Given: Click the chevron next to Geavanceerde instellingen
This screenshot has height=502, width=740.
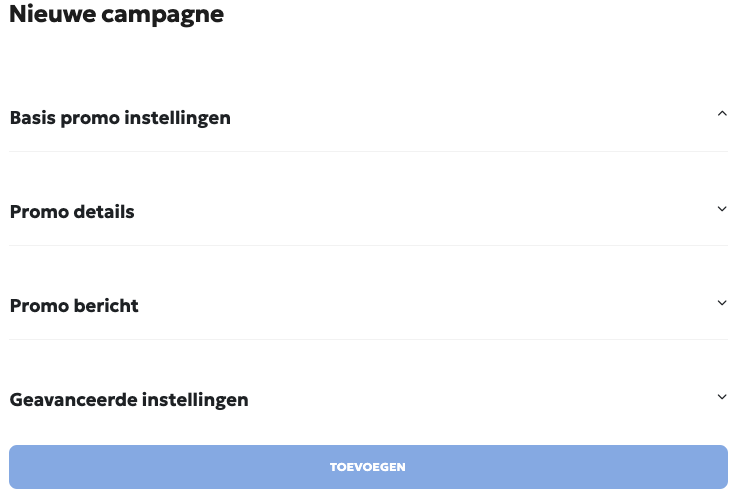Looking at the screenshot, I should pyautogui.click(x=722, y=397).
